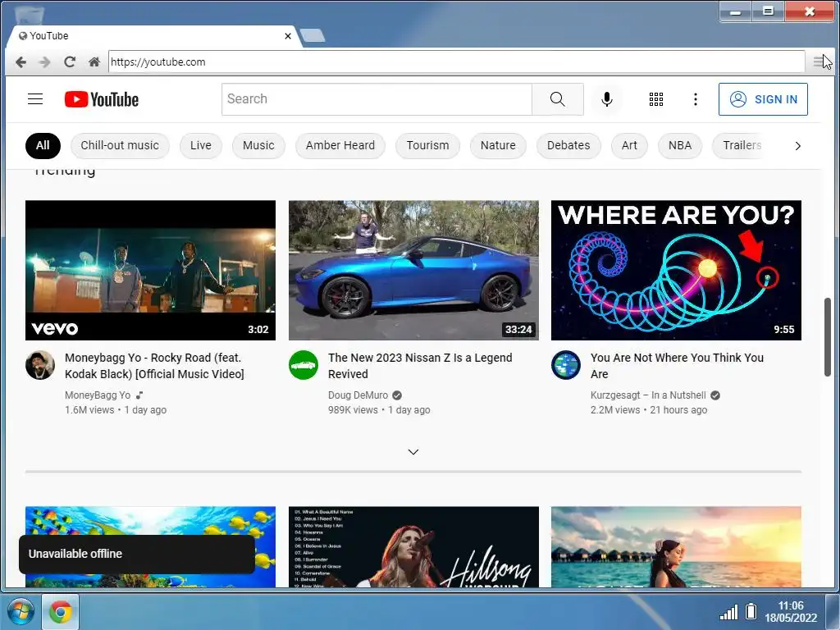Open the Where Are You thumbnail
Screen dimensions: 840x630
pyautogui.click(x=676, y=271)
